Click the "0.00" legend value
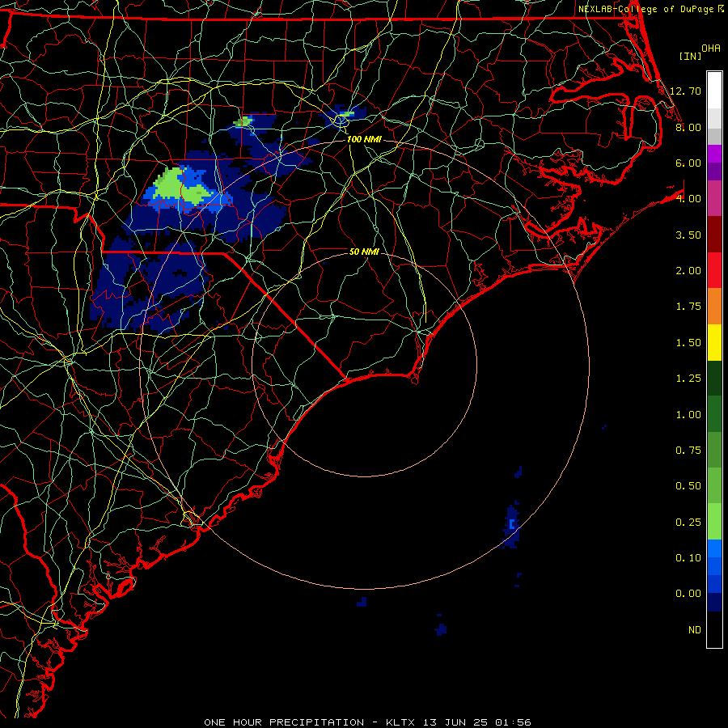The image size is (728, 728). [688, 594]
